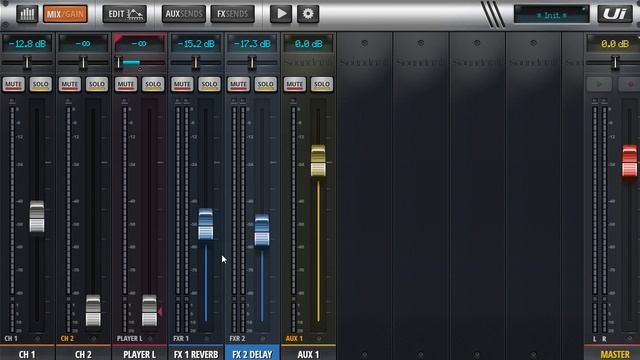Select the CH 2 channel name strip

point(83,353)
